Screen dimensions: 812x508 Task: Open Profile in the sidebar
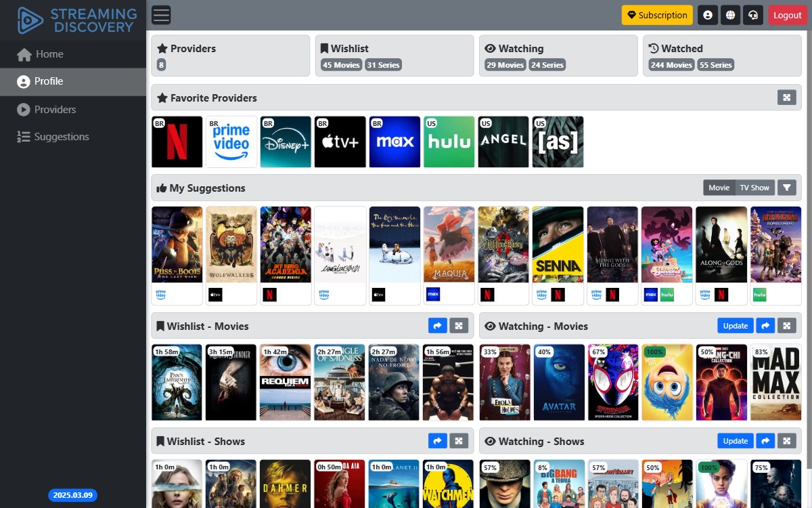pos(73,81)
